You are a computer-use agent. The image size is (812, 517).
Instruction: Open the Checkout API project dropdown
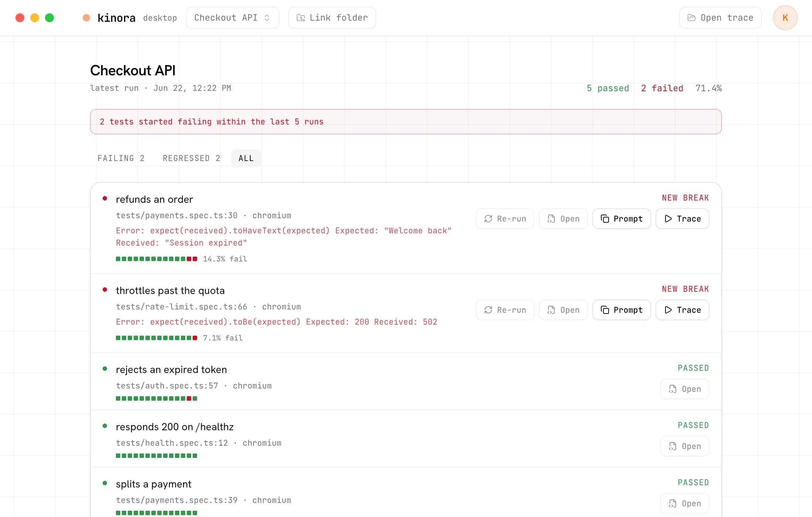pyautogui.click(x=233, y=18)
